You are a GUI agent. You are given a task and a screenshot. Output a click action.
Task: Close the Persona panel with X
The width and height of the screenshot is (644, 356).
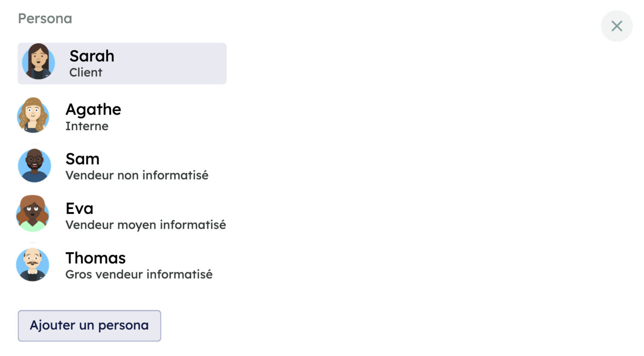[617, 26]
